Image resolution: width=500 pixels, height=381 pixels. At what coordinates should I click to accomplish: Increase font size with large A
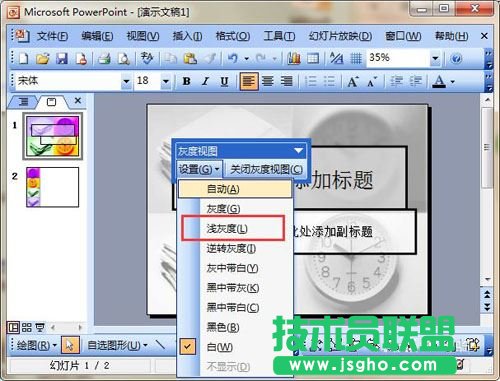click(x=353, y=81)
